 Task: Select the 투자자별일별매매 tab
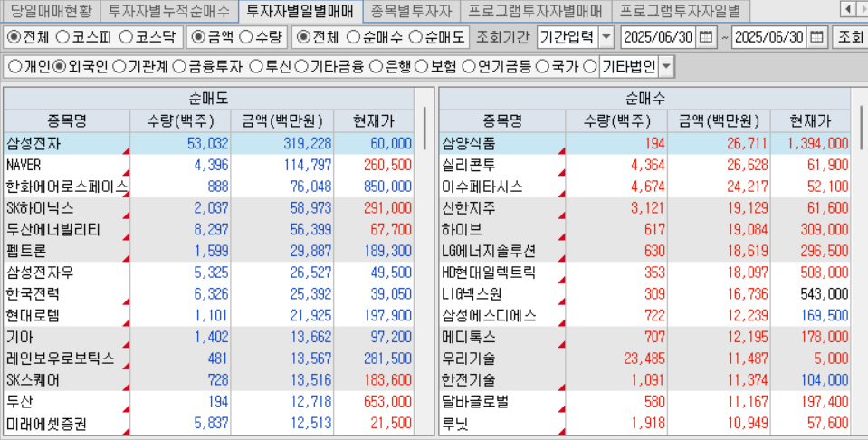300,10
